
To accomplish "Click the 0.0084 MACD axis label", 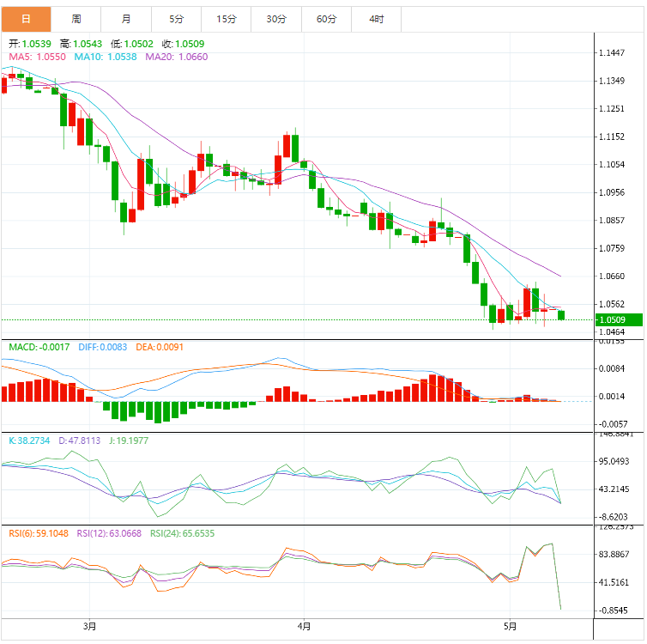I will tap(612, 368).
